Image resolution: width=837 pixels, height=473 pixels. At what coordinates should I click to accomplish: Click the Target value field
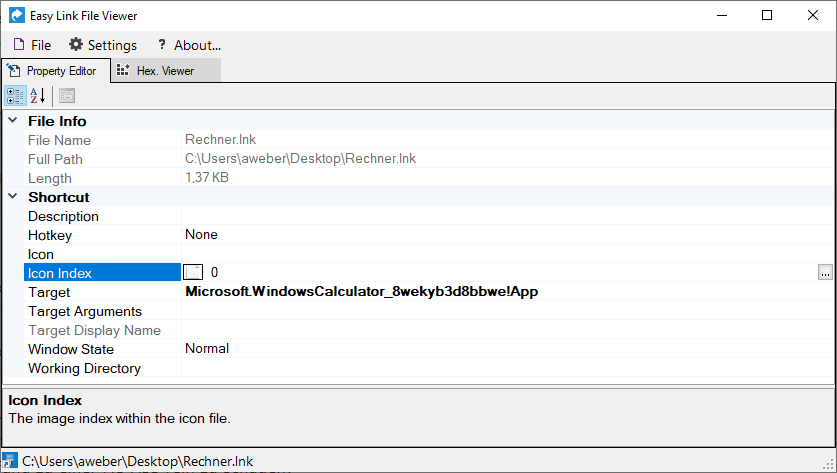[500, 292]
